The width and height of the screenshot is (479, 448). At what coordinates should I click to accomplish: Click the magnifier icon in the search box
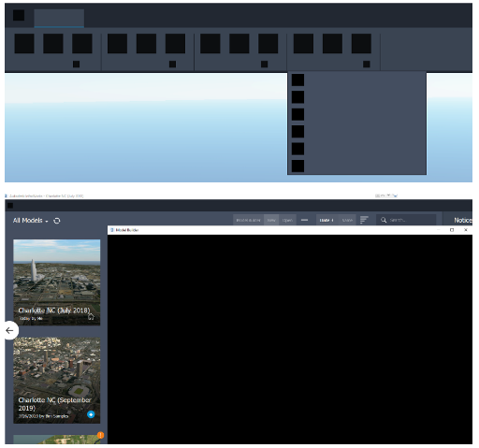384,220
